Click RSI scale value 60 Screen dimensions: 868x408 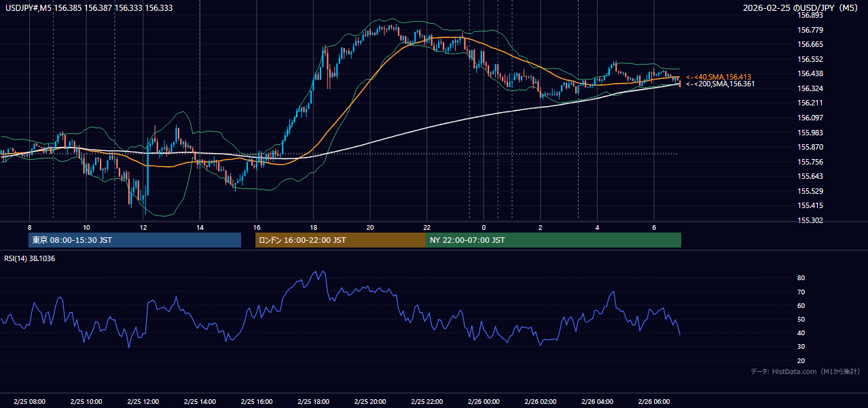click(x=801, y=305)
